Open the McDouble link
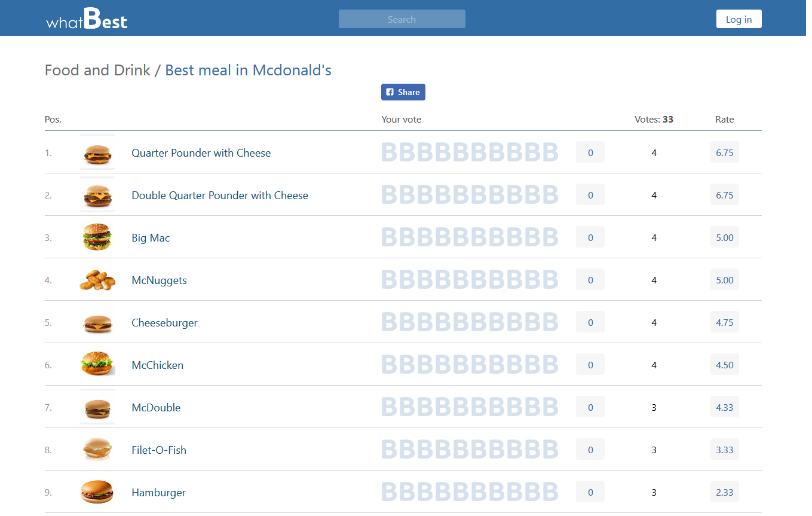 (x=156, y=408)
